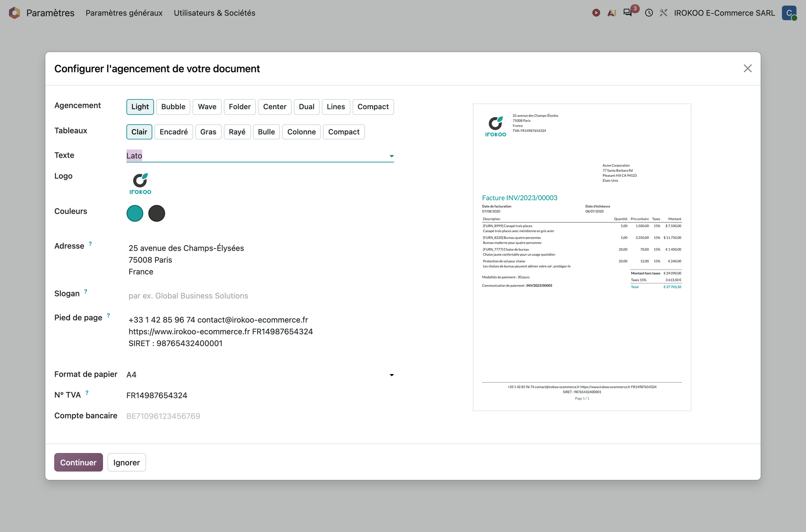
Task: Open the IROKOO E-Commerce SARL company switcher
Action: click(x=724, y=13)
